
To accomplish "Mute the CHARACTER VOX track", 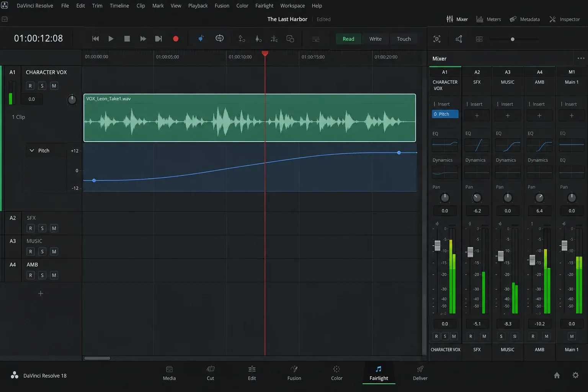I will (x=54, y=86).
